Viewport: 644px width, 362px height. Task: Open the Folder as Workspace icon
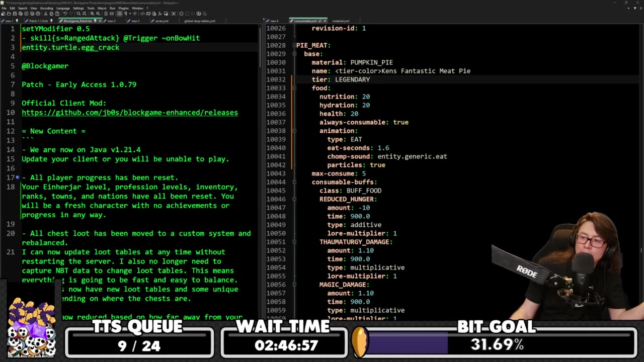[x=166, y=14]
